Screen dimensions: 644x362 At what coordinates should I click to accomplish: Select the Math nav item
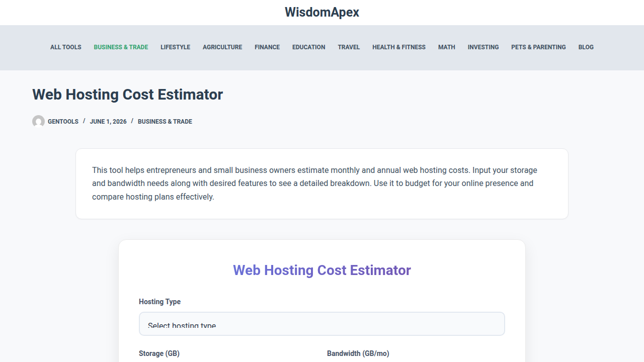447,47
